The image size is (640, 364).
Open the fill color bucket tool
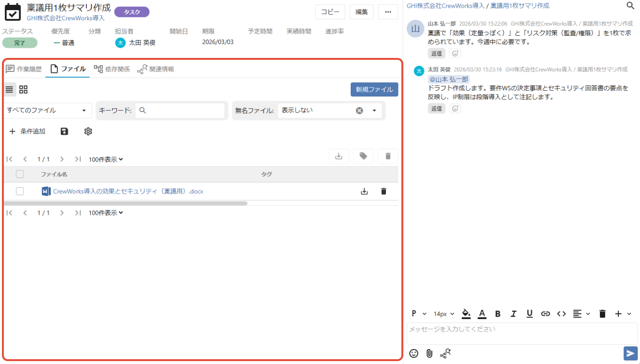[x=466, y=314]
